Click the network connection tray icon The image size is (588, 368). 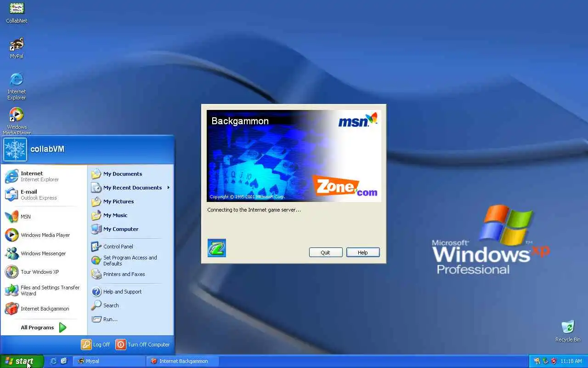point(545,361)
